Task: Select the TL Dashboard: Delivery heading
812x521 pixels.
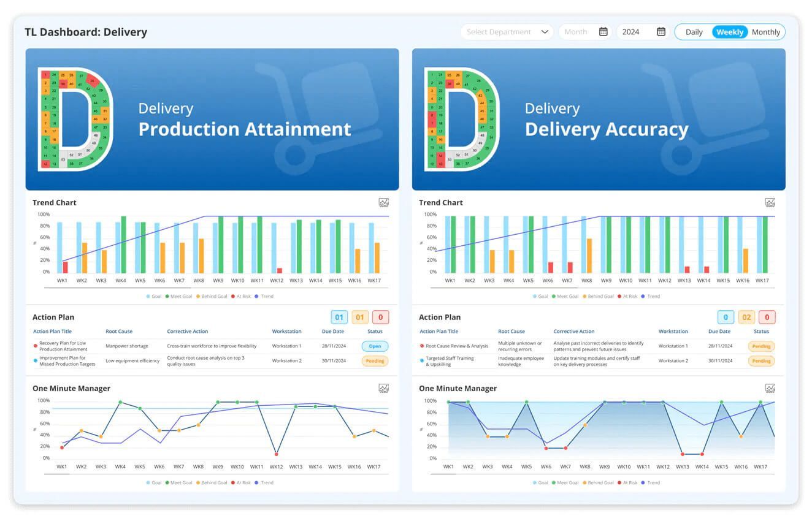Action: (85, 32)
